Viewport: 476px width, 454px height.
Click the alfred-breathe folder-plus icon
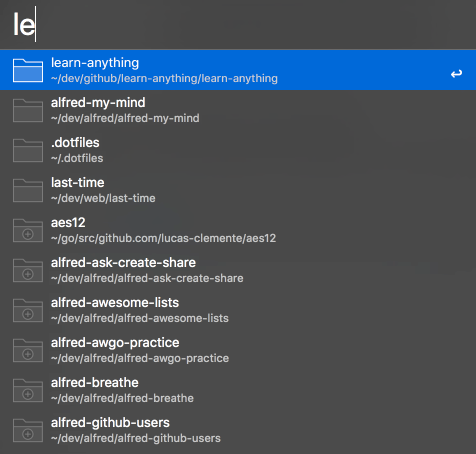pos(28,390)
